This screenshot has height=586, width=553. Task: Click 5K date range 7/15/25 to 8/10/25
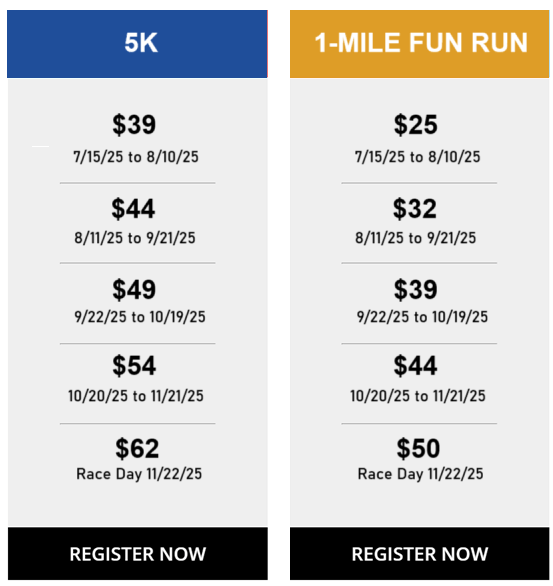click(x=136, y=157)
